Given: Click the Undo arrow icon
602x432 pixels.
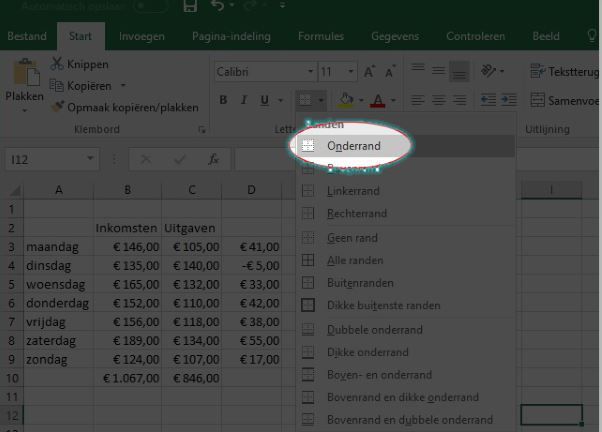Looking at the screenshot, I should pyautogui.click(x=218, y=7).
